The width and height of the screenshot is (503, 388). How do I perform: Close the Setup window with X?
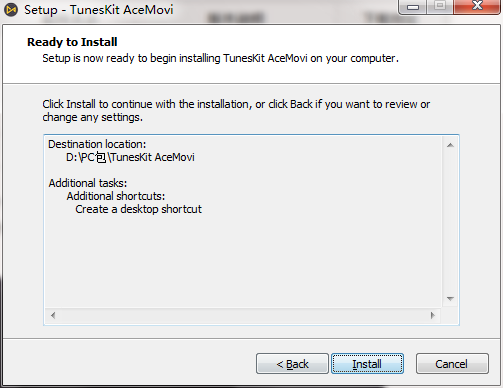click(477, 6)
